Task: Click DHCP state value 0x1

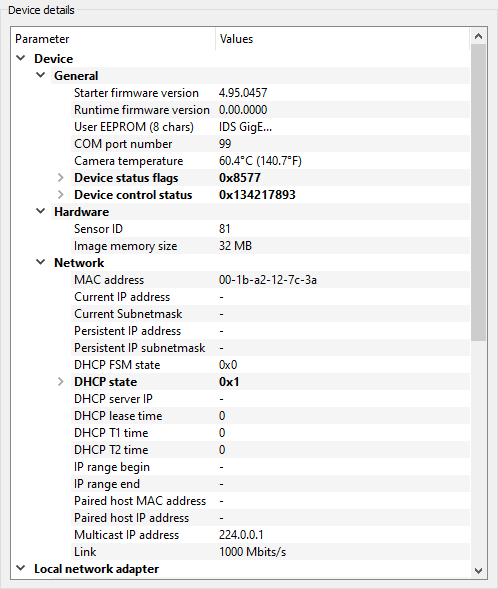Action: click(229, 382)
